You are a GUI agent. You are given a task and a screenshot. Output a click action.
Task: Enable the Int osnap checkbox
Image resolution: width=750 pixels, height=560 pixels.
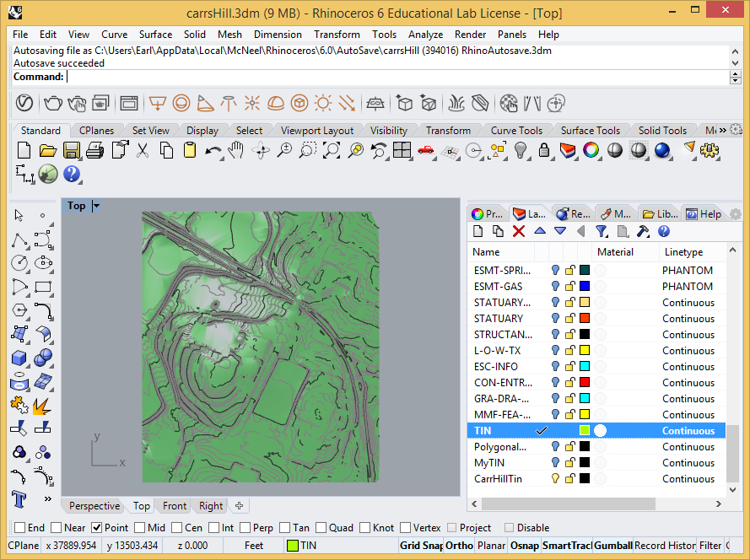click(213, 527)
